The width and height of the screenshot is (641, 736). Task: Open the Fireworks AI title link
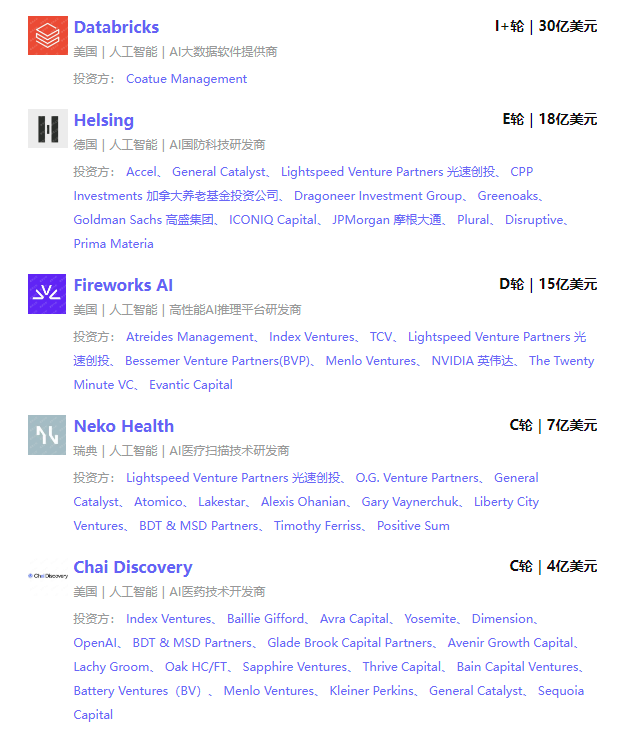click(123, 285)
